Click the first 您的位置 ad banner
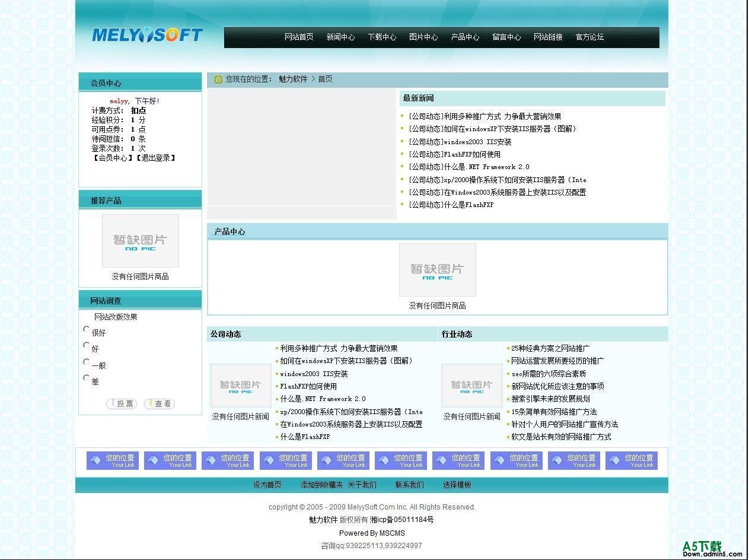The height and width of the screenshot is (560, 749). [113, 461]
